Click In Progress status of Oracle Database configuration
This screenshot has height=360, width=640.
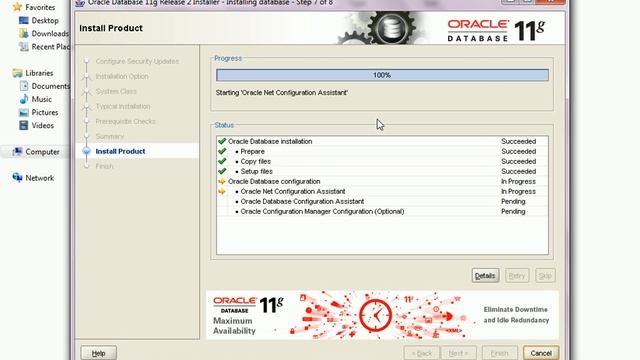tap(518, 181)
